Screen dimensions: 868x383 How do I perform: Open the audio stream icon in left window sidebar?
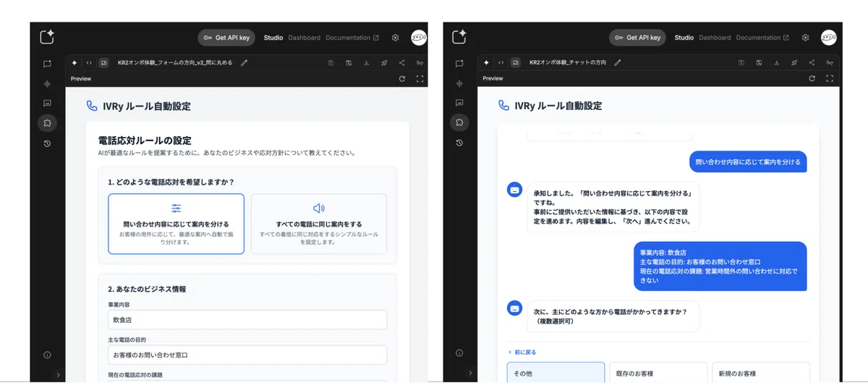point(47,84)
